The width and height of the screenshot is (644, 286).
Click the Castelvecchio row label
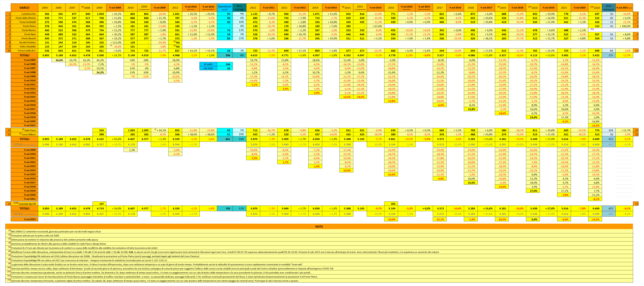click(25, 14)
